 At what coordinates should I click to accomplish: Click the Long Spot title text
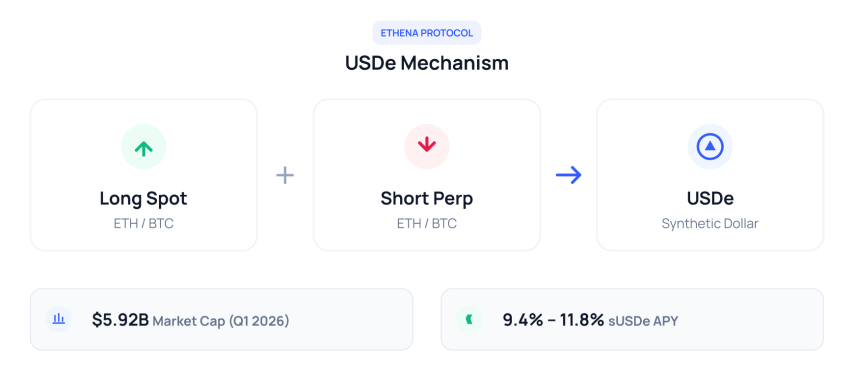click(x=143, y=199)
